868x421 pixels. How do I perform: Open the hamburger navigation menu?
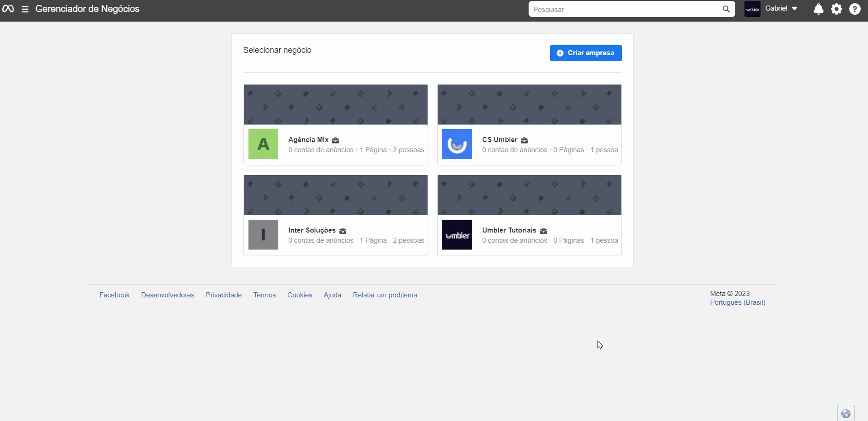(25, 9)
